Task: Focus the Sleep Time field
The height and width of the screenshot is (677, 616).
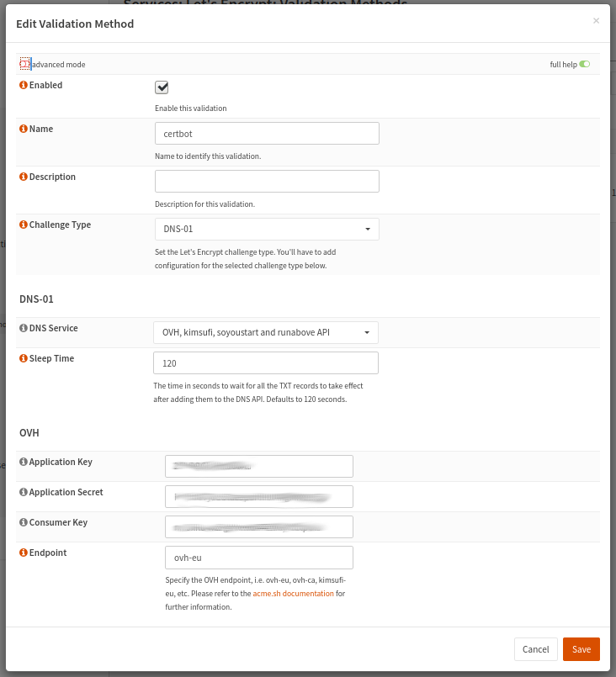Action: [x=265, y=362]
